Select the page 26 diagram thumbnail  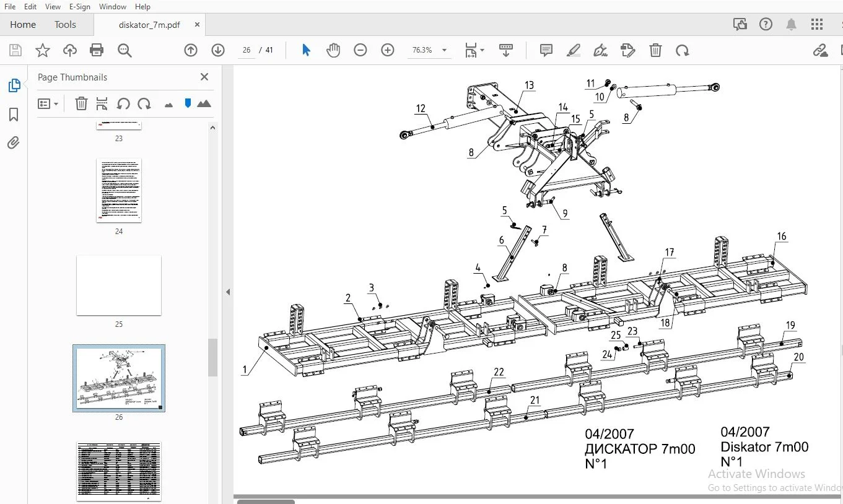(119, 378)
